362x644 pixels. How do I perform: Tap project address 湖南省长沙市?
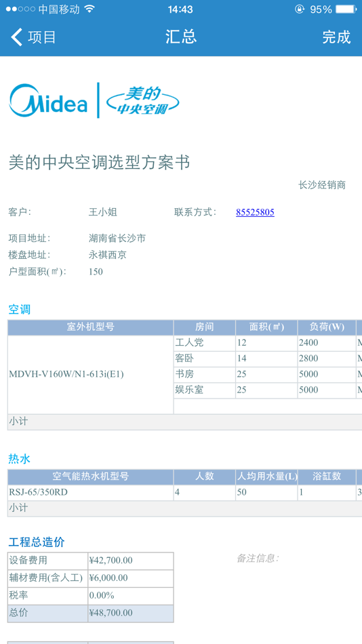[x=117, y=238]
